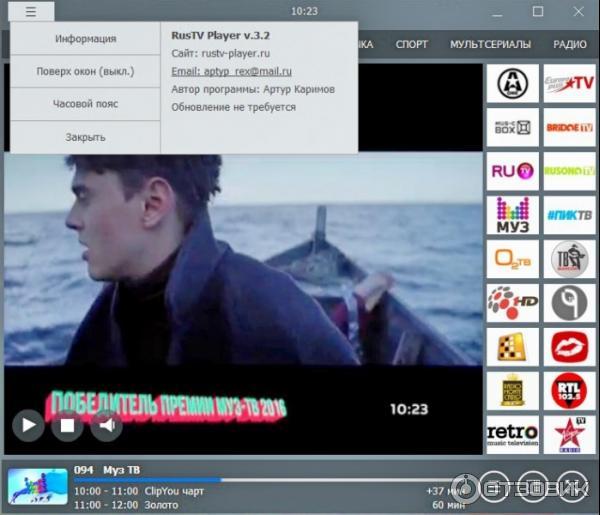Open the RU TV channel
The height and width of the screenshot is (515, 600).
click(512, 171)
